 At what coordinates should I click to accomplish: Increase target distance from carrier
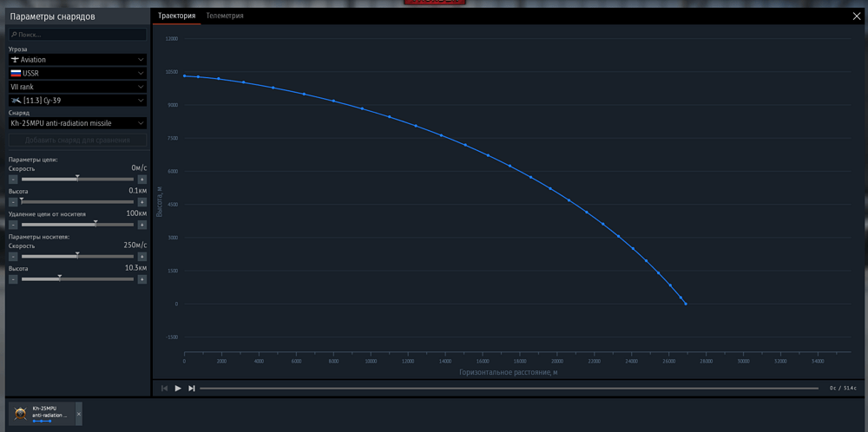[x=142, y=225]
